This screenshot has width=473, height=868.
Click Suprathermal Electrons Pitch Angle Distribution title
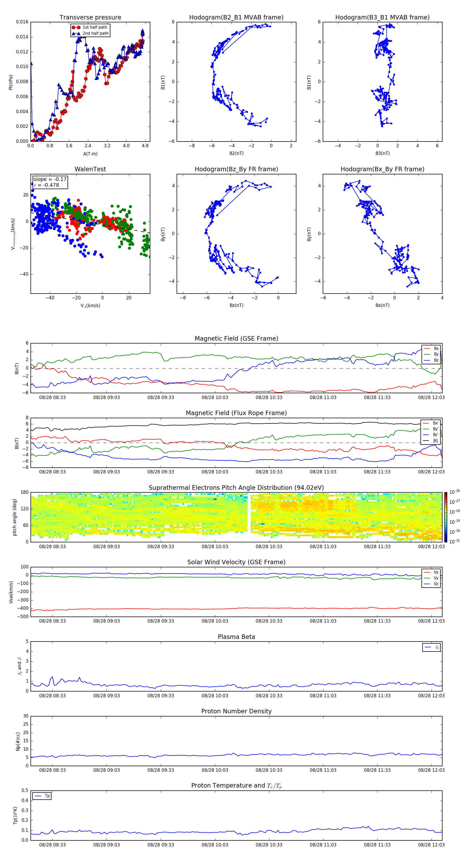coord(236,488)
